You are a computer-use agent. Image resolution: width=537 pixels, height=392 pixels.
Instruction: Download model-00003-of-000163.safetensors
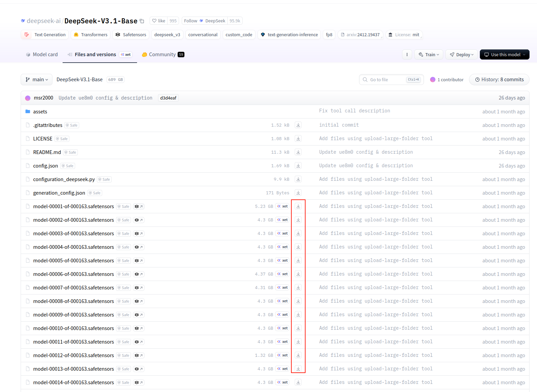298,233
